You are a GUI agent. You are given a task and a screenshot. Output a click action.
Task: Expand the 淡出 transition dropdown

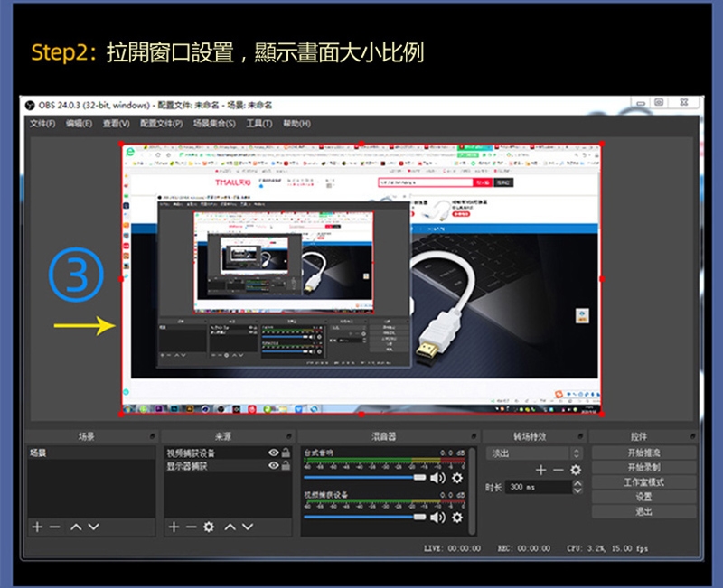point(576,453)
